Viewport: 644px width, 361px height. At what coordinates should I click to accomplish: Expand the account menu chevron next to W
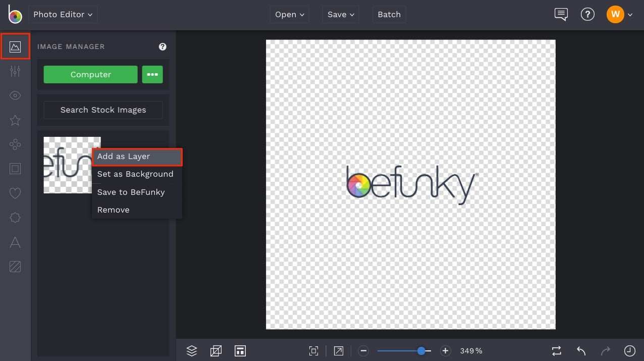(x=630, y=14)
